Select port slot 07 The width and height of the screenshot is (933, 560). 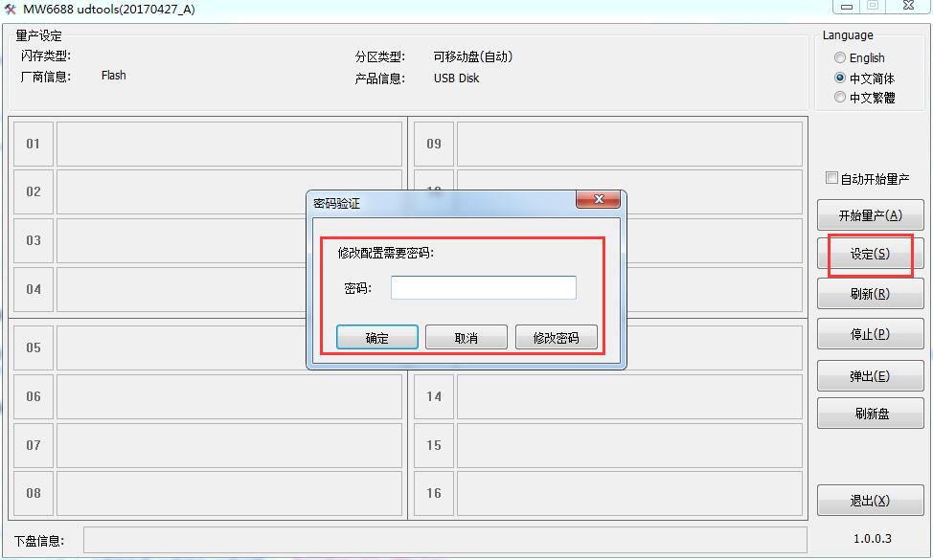(x=34, y=445)
